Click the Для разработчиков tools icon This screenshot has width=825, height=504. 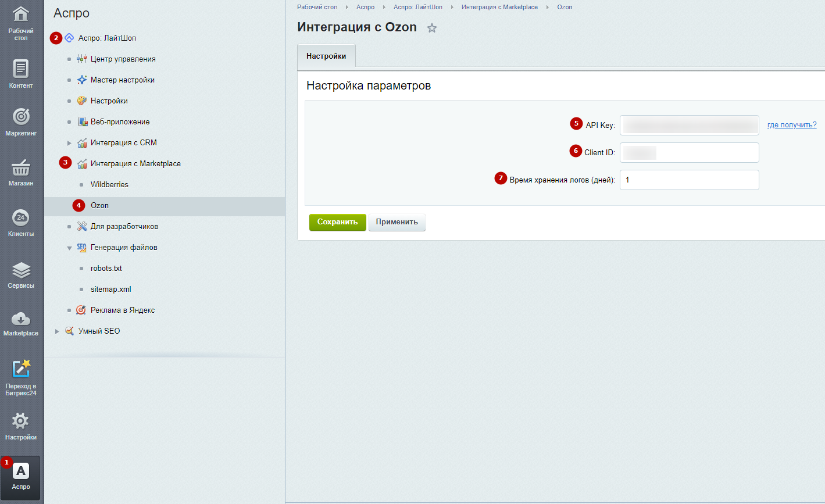[x=81, y=227]
